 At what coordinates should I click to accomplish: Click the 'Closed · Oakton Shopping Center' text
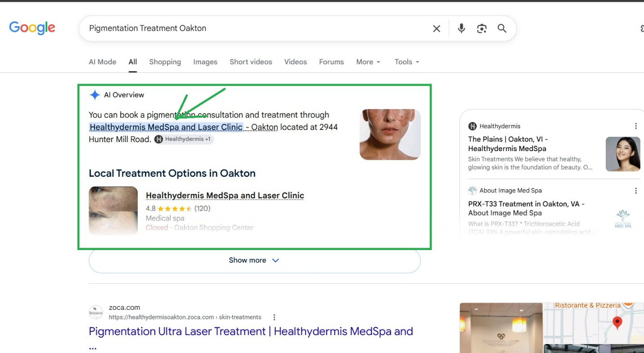click(x=199, y=228)
